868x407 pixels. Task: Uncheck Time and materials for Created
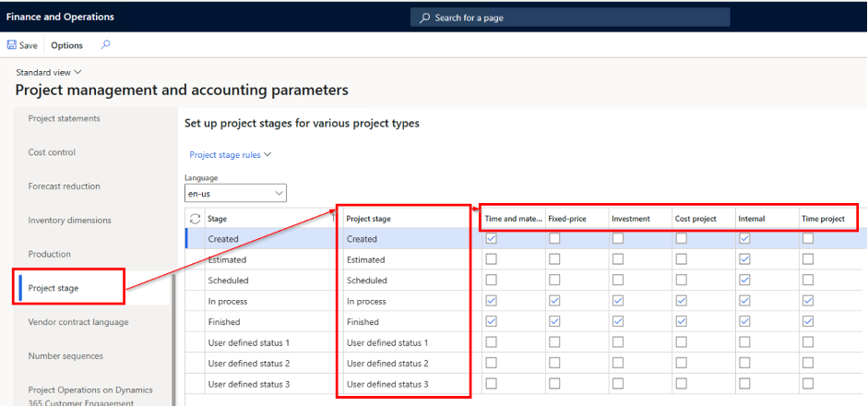click(491, 239)
